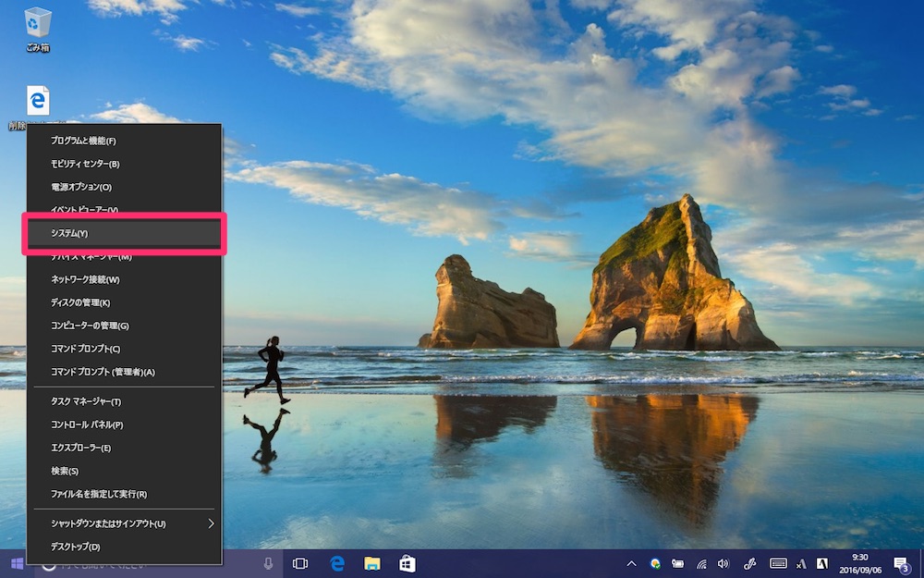Screen dimensions: 924x578
Task: Open プログラムと機能(F) from the menu
Action: (x=125, y=141)
